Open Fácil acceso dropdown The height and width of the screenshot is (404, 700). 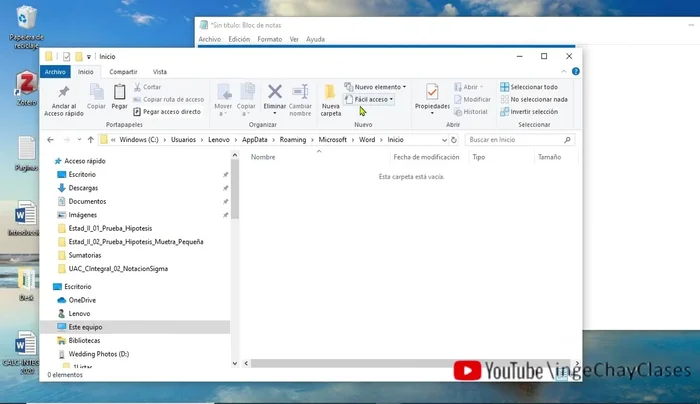[x=369, y=99]
